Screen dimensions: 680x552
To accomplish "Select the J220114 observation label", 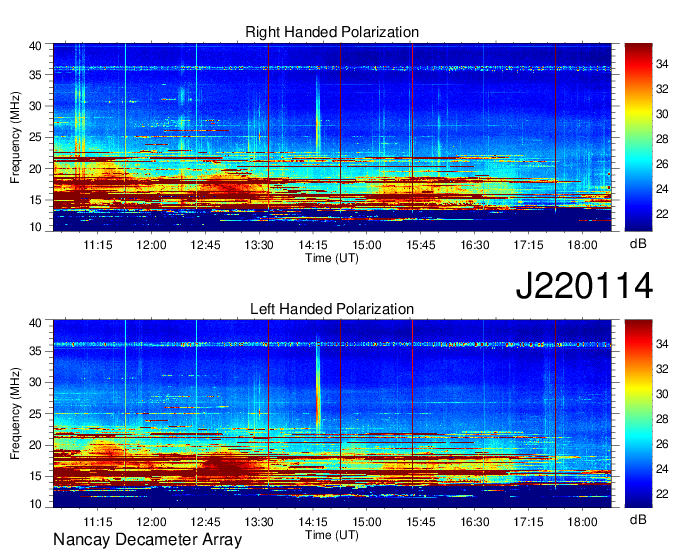I will pyautogui.click(x=584, y=286).
